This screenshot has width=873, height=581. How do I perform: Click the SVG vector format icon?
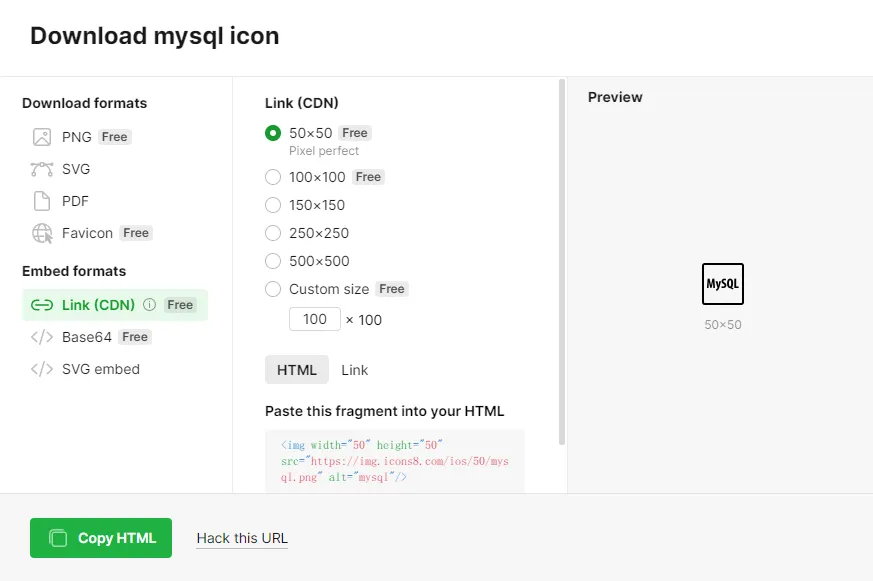point(42,169)
